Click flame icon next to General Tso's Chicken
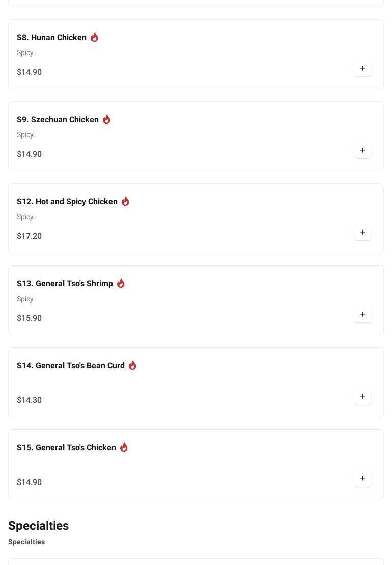Screen dimensions: 392x565 coord(124,447)
